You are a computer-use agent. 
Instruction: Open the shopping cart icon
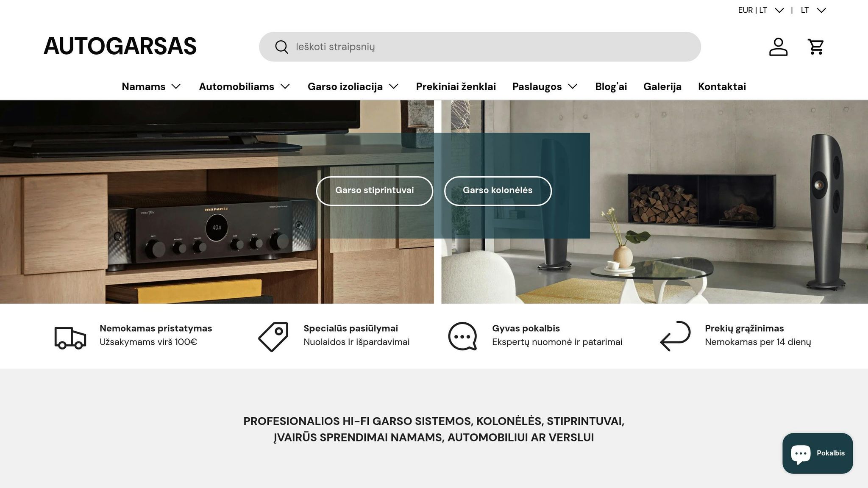tap(816, 47)
